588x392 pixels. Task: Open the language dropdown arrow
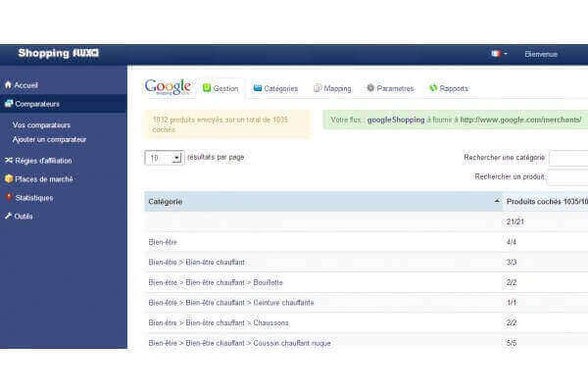pyautogui.click(x=506, y=54)
